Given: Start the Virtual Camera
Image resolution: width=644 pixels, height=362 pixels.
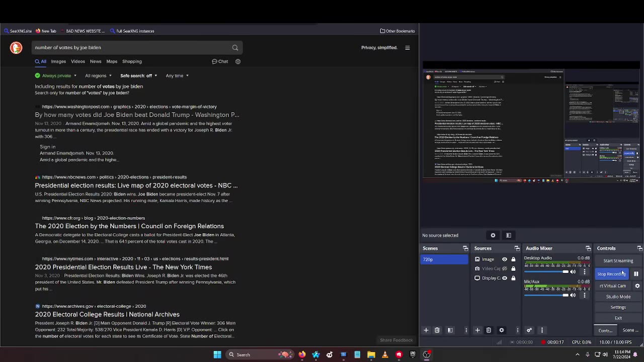Looking at the screenshot, I should [x=612, y=286].
